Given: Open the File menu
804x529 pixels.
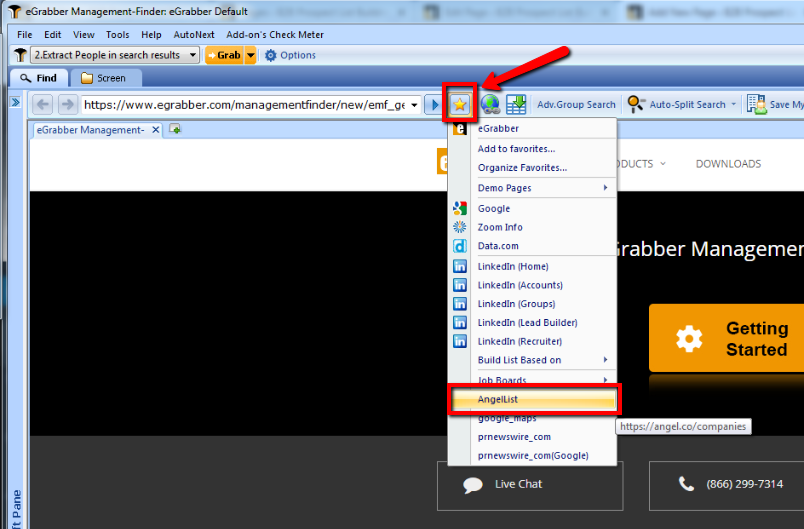Looking at the screenshot, I should click(24, 35).
